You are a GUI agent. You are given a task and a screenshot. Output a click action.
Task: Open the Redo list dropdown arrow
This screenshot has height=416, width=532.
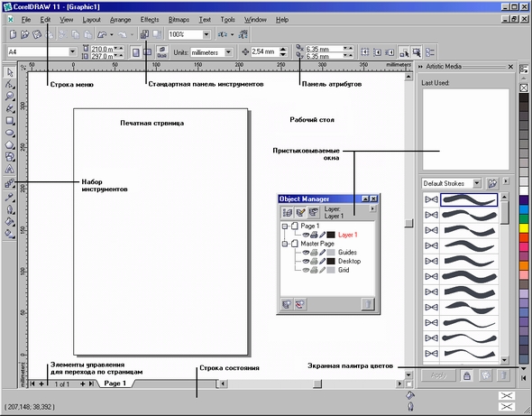pos(132,34)
